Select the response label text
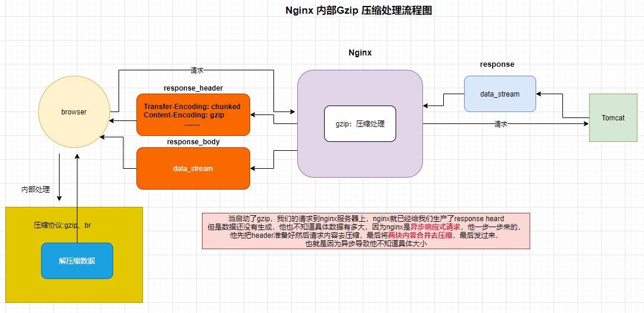This screenshot has width=644, height=313. click(x=497, y=64)
